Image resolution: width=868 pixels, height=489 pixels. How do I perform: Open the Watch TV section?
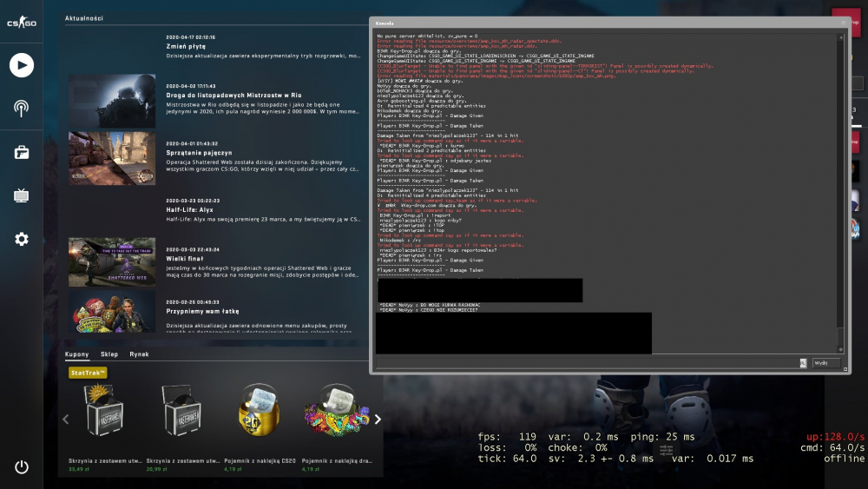point(22,195)
